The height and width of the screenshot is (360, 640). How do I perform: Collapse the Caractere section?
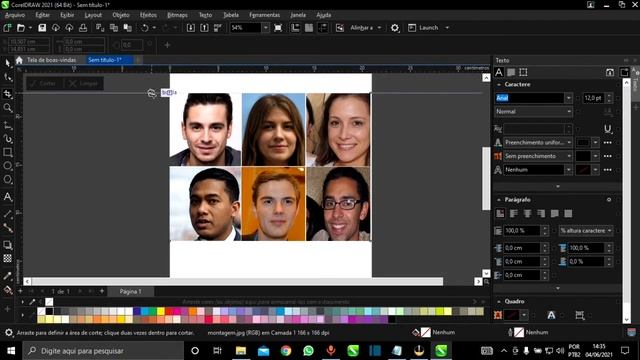pyautogui.click(x=499, y=84)
